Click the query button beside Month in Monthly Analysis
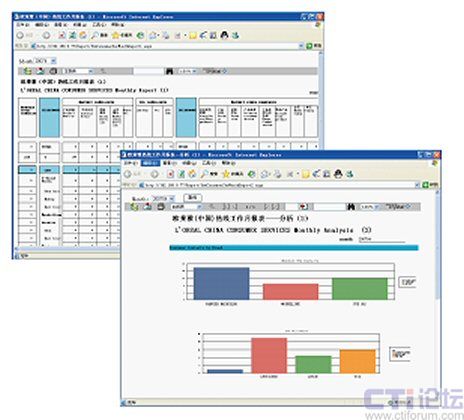Viewport: 464px width, 420px height. coord(193,198)
